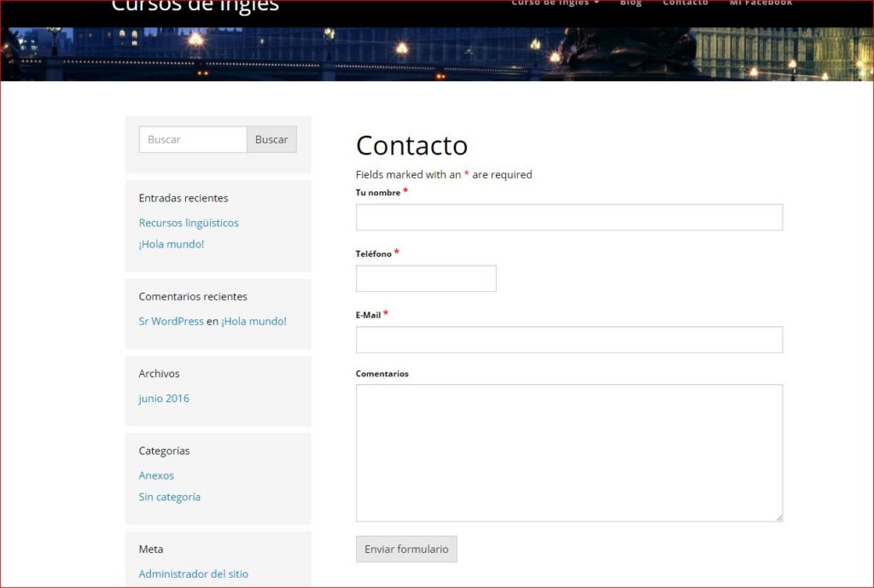
Task: Click the Comentarios textarea resize handle
Action: coord(778,518)
